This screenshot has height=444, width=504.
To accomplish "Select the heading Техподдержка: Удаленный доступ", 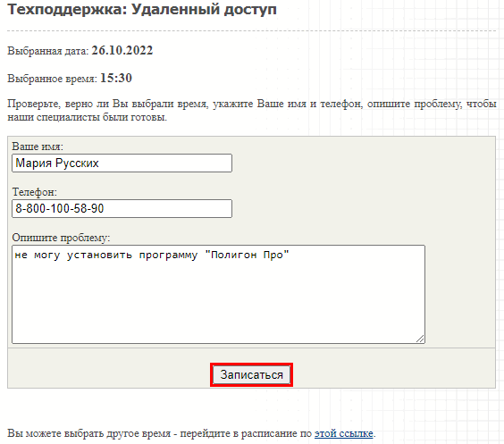I will [x=142, y=9].
